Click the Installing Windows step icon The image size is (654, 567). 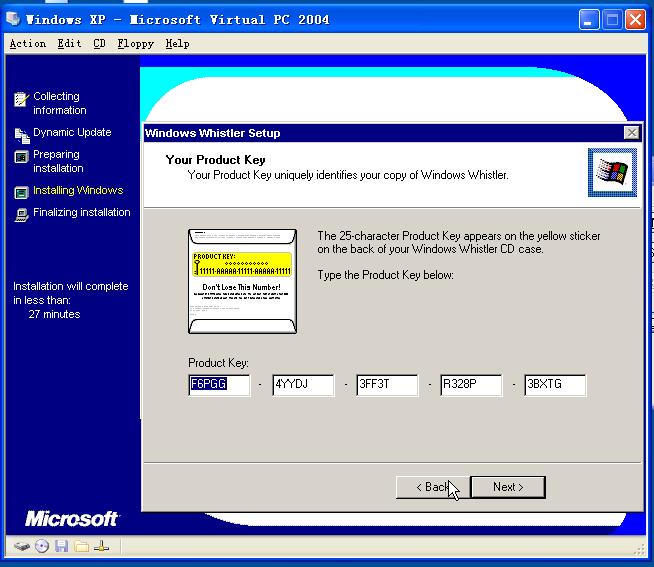click(22, 192)
